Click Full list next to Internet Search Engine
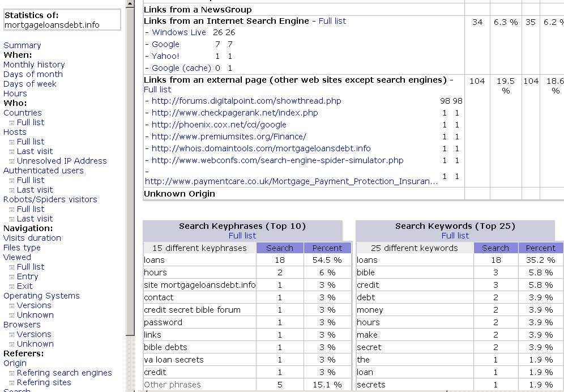This screenshot has width=564, height=392. tap(332, 21)
